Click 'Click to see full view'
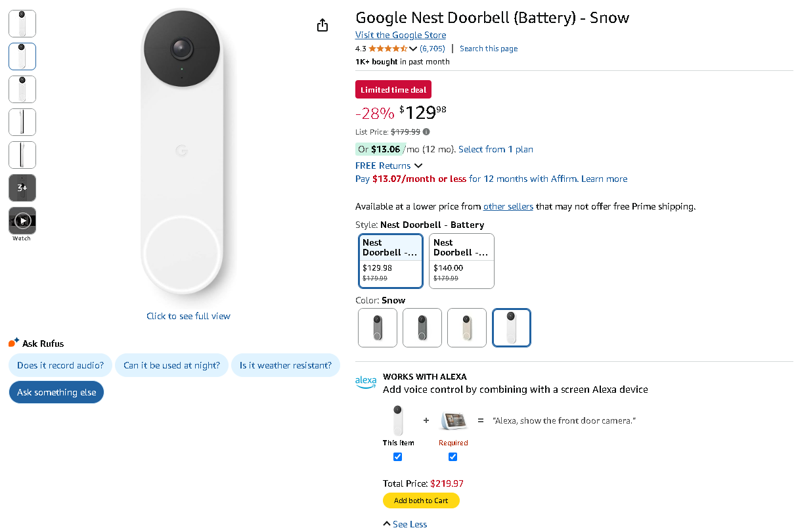 coord(188,316)
